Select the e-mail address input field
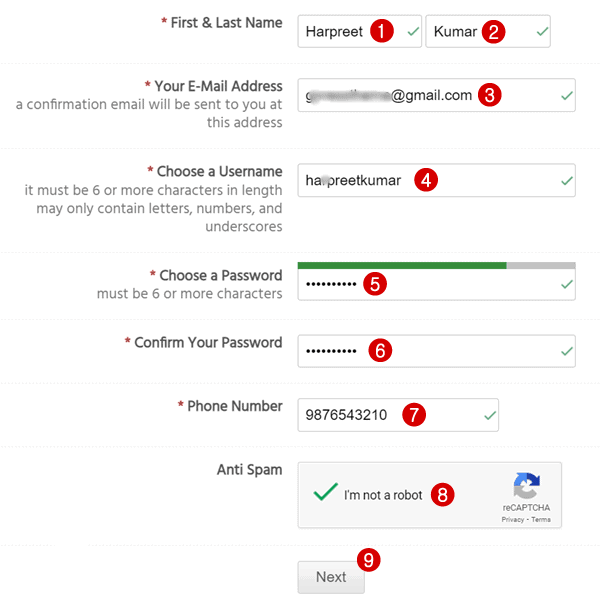Viewport: 600px width, 609px height. [437, 95]
